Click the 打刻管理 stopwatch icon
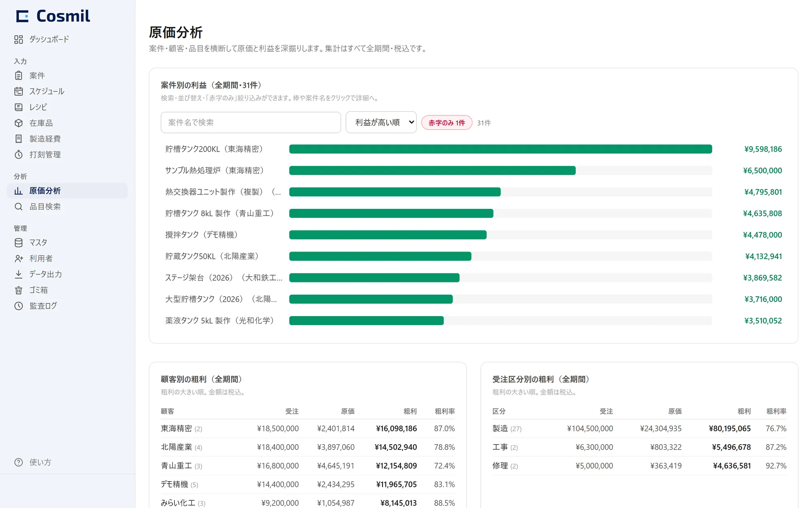 pos(19,155)
